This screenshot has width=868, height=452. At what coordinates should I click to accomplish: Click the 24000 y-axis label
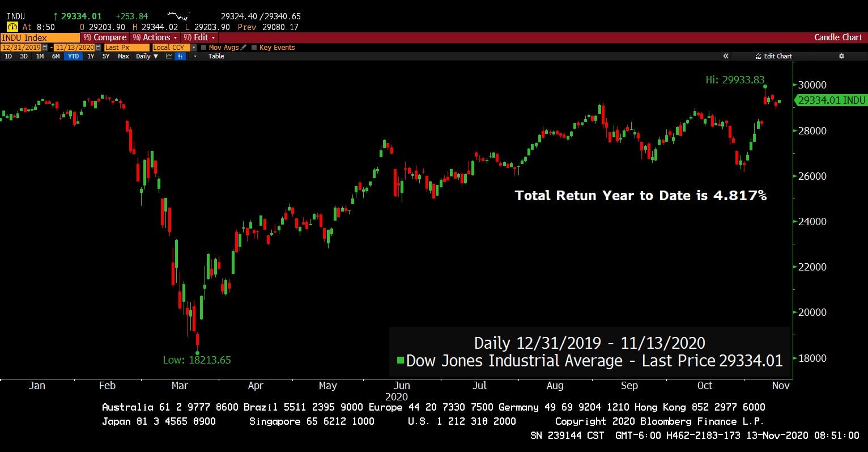point(812,222)
